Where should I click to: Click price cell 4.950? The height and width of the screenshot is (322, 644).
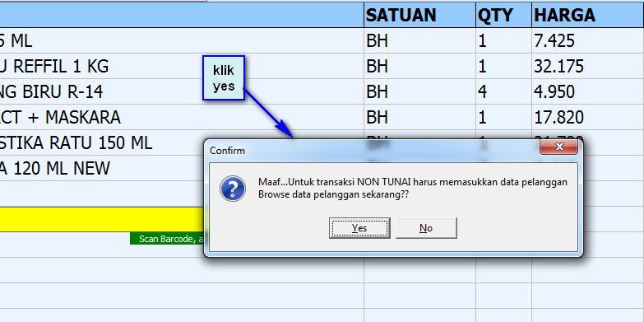coord(588,91)
